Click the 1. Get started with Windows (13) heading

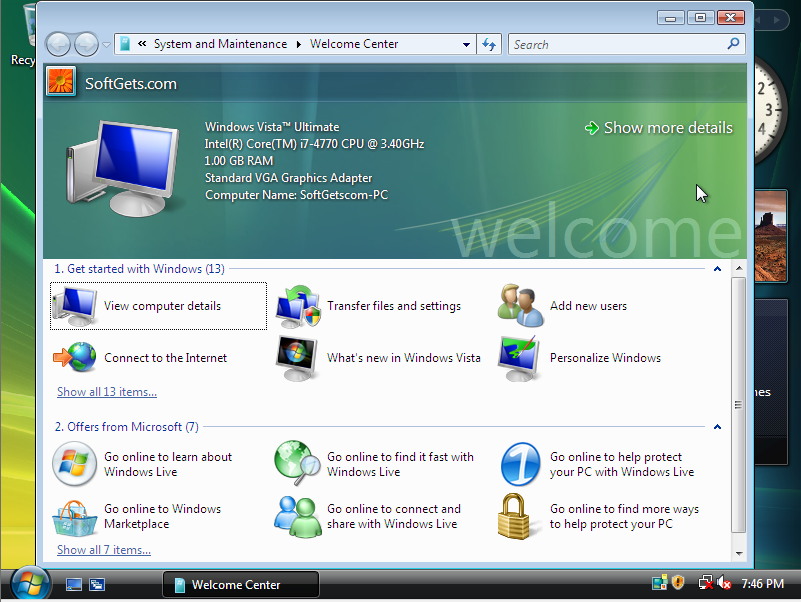(139, 269)
